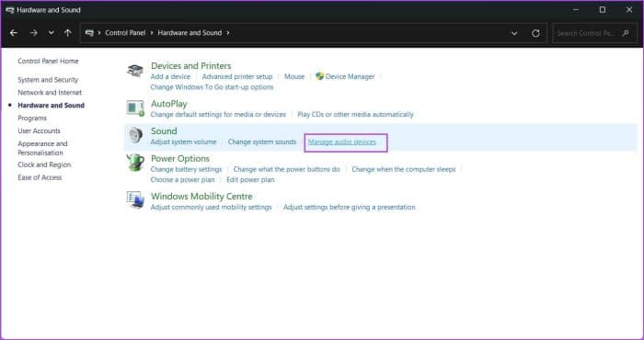The image size is (644, 340).
Task: Open the Sound heading
Action: click(x=164, y=130)
